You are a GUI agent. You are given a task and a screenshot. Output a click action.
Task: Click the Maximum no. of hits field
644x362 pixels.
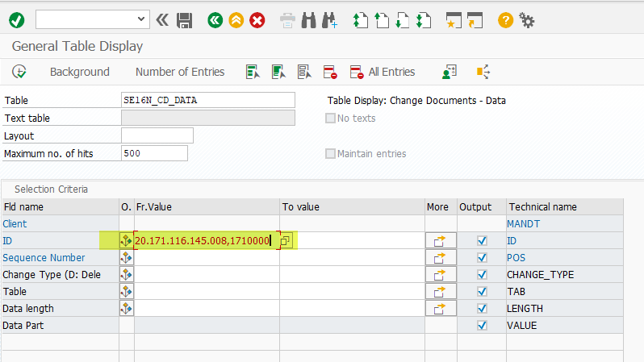[x=154, y=153]
